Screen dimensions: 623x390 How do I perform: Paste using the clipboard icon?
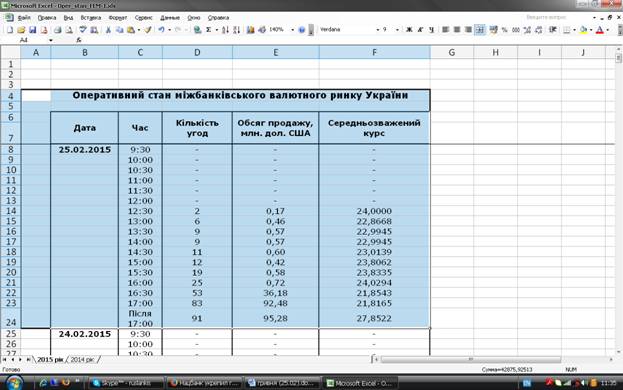click(x=130, y=30)
